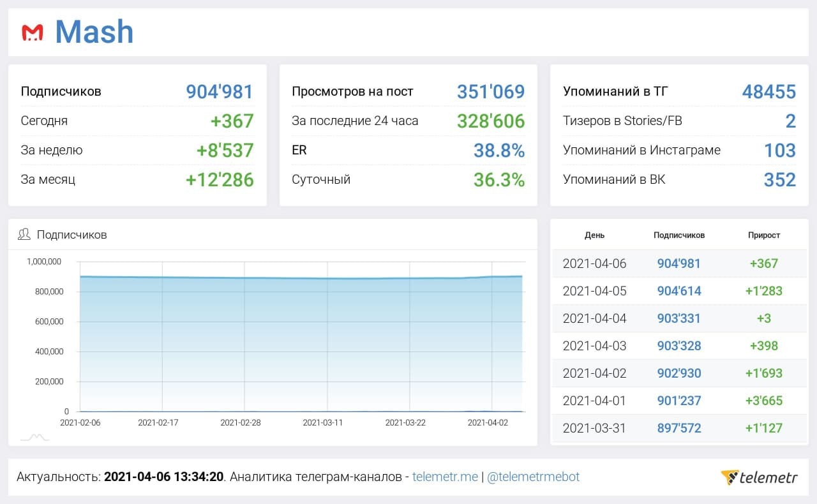
Task: Select the +1'283 growth value
Action: click(x=764, y=291)
